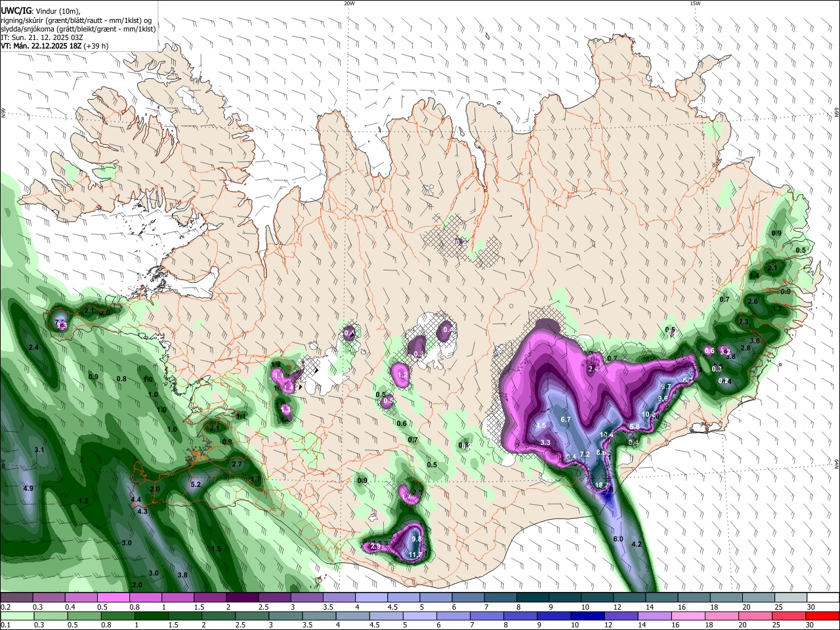Click the 18.7 precipitation value on map
The image size is (840, 630).
(x=602, y=485)
